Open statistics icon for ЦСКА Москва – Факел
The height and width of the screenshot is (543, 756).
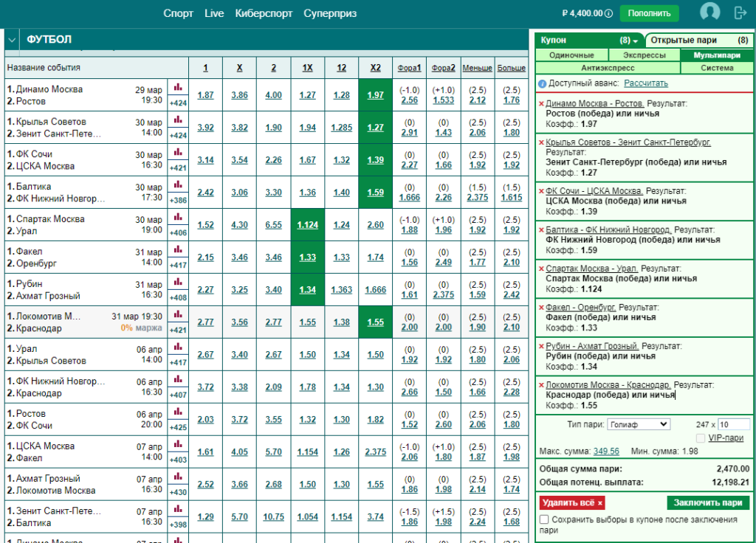pyautogui.click(x=178, y=443)
